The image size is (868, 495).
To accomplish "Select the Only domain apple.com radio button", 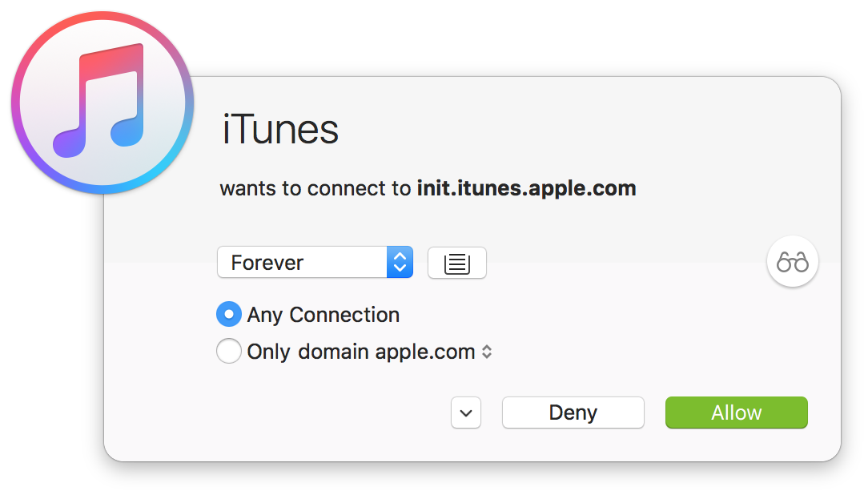I will tap(229, 351).
